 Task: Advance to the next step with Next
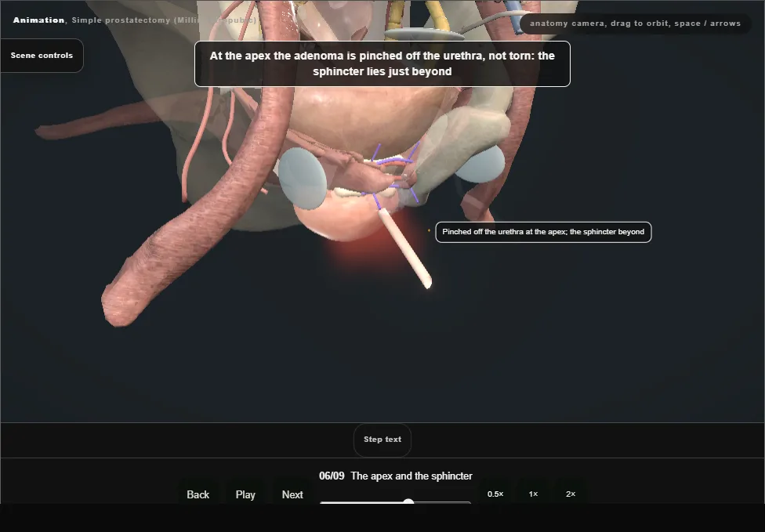tap(292, 494)
